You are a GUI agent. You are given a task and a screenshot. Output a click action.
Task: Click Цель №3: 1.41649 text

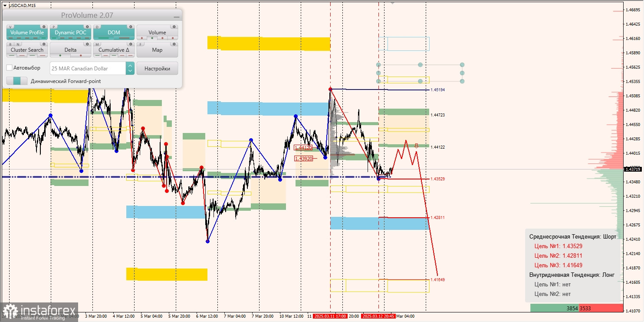coord(558,265)
